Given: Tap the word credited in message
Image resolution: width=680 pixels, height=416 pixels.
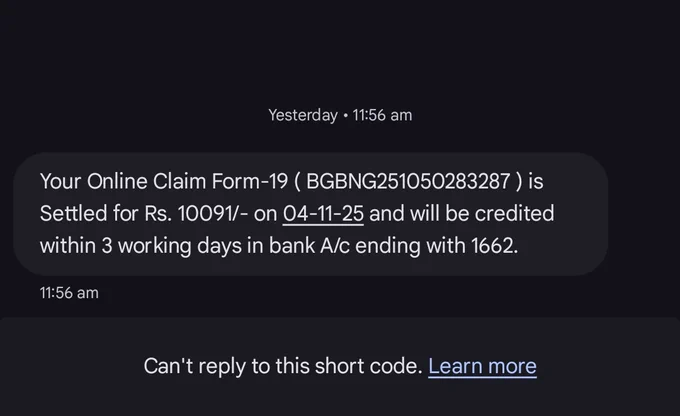Looking at the screenshot, I should (x=512, y=213).
